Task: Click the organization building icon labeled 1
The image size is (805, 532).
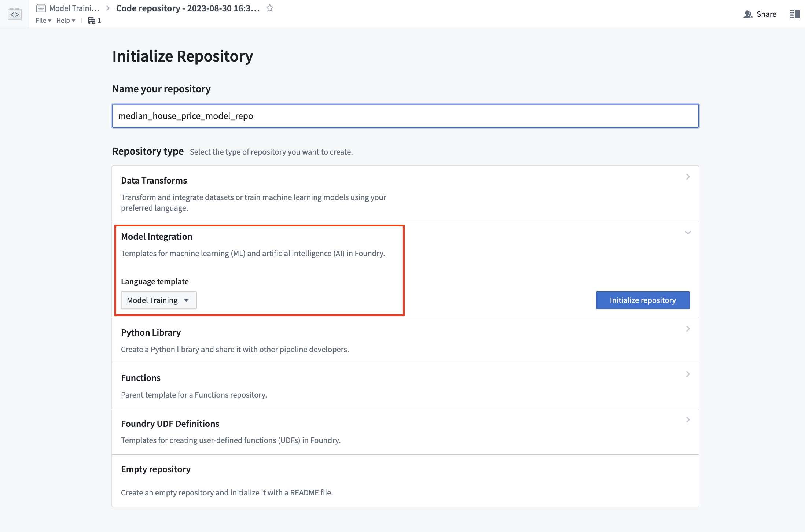Action: 92,21
